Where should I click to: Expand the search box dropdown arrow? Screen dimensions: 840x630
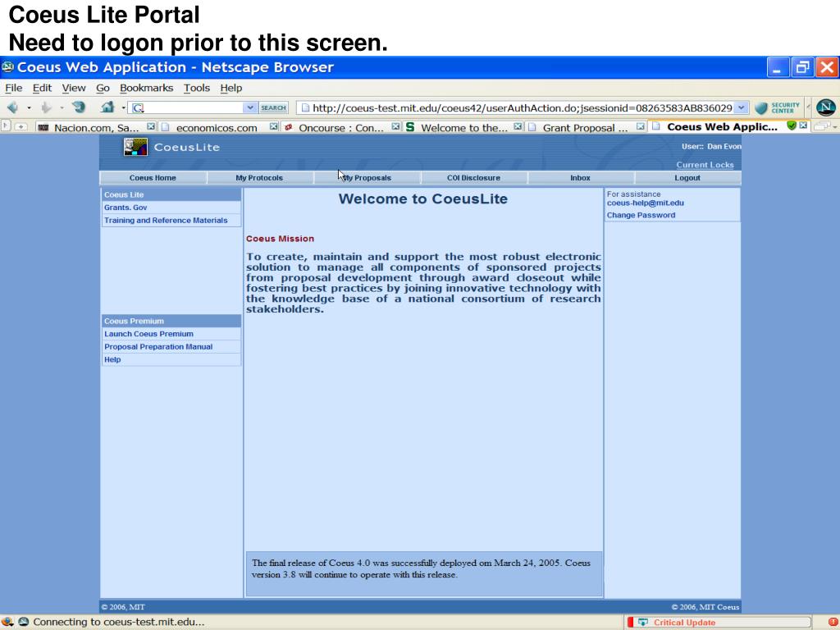coord(249,107)
